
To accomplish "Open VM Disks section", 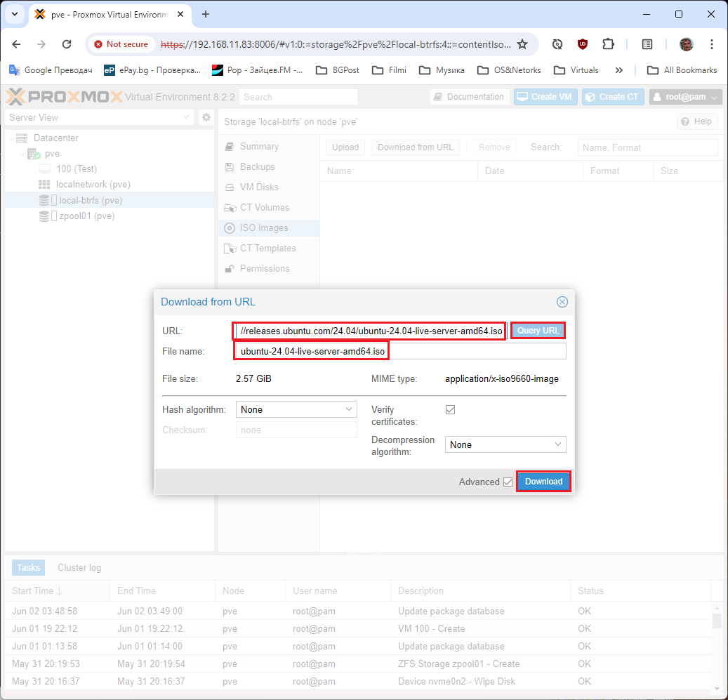I will pos(269,187).
